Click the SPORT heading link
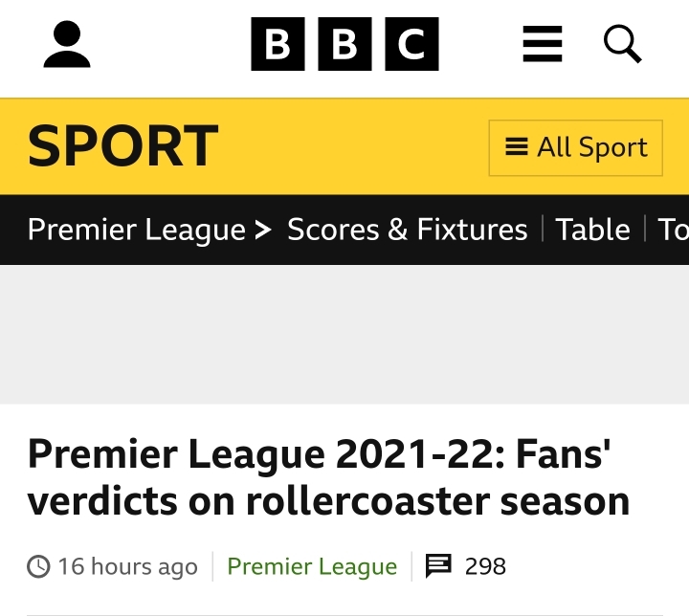The image size is (689, 616). (x=123, y=146)
